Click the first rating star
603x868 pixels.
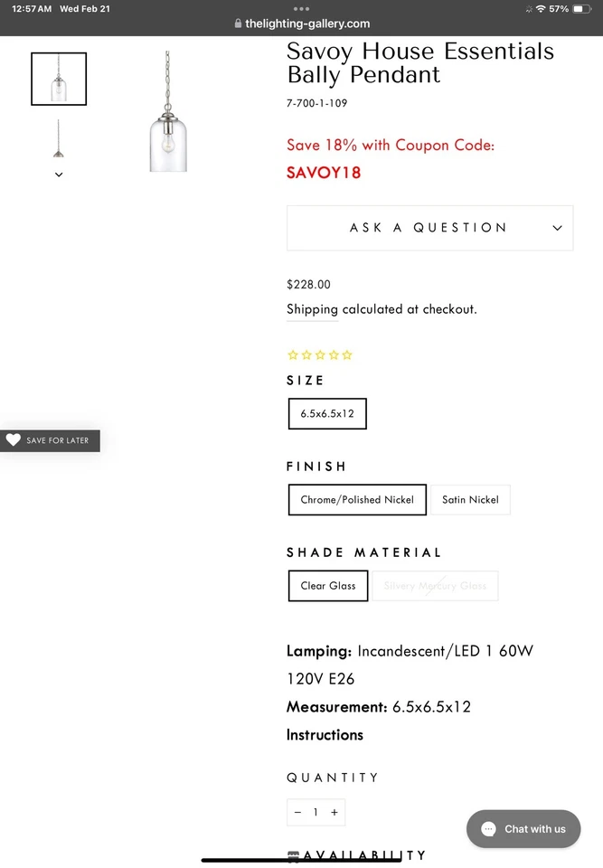point(292,354)
